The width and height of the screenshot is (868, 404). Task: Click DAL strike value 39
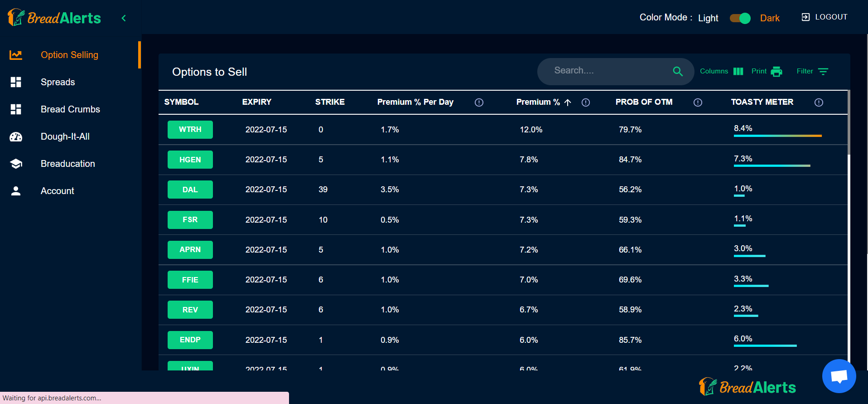(323, 190)
